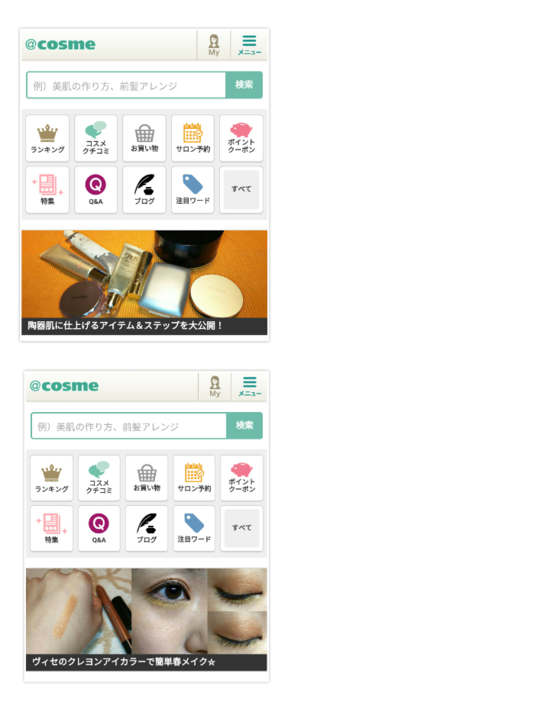Focus the search field in top screen
The width and height of the screenshot is (550, 705).
point(126,85)
